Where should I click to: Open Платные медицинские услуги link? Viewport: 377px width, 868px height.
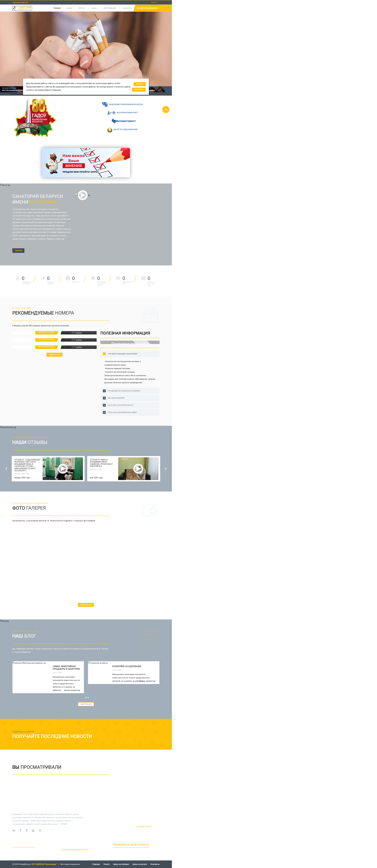click(75, 849)
